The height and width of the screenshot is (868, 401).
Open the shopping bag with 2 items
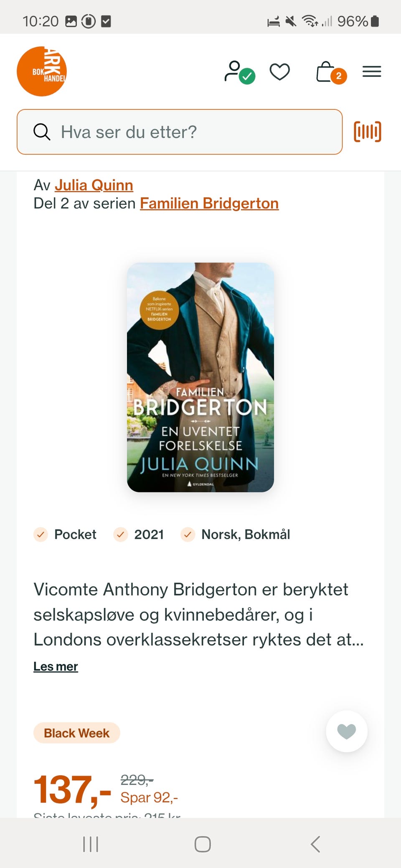click(331, 72)
